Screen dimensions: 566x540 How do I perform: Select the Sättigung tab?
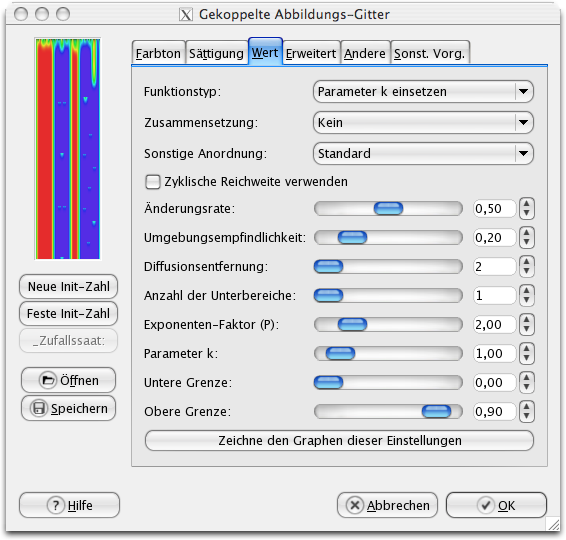[x=217, y=53]
